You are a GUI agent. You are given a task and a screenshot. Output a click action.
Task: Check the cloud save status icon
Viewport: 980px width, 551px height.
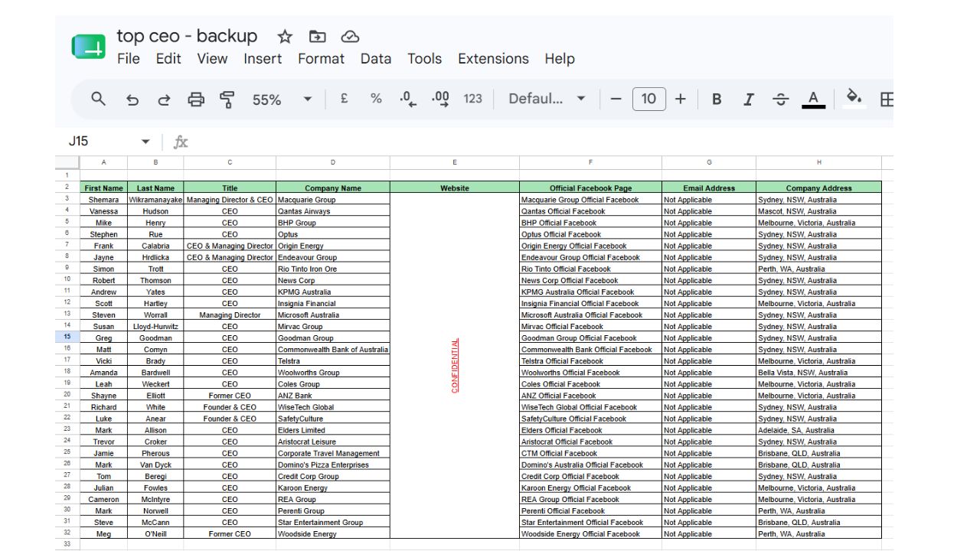pos(350,37)
